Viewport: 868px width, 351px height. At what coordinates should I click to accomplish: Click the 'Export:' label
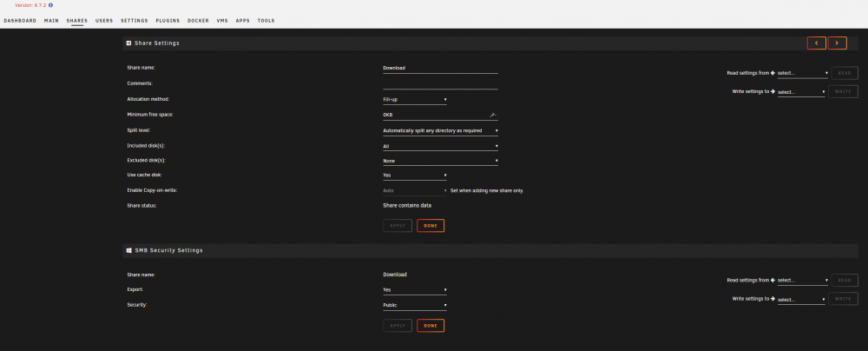(x=135, y=289)
